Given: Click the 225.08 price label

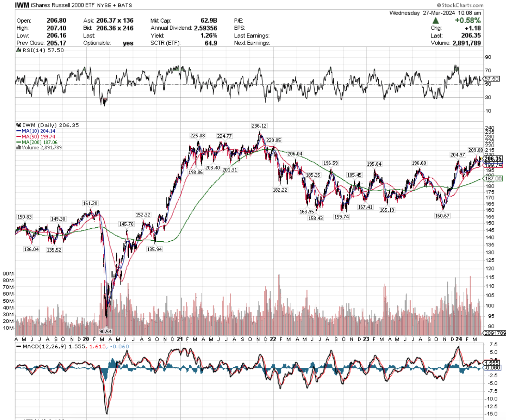Looking at the screenshot, I should [197, 136].
